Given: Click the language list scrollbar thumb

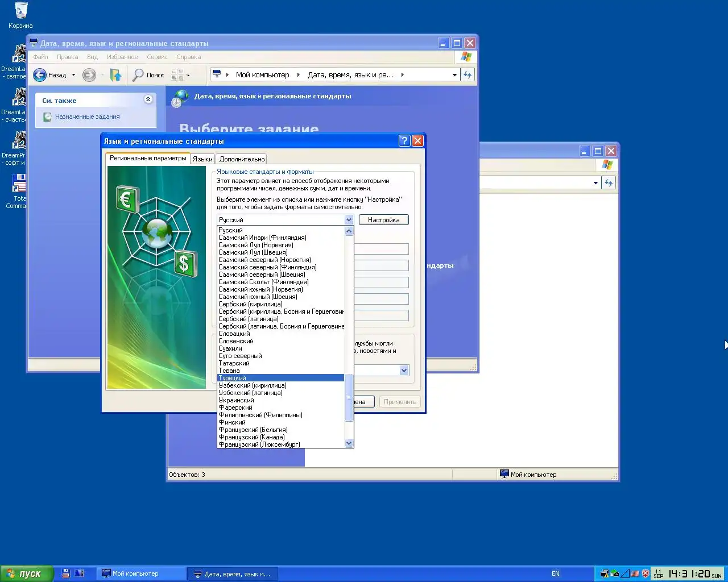Looking at the screenshot, I should pyautogui.click(x=349, y=398).
